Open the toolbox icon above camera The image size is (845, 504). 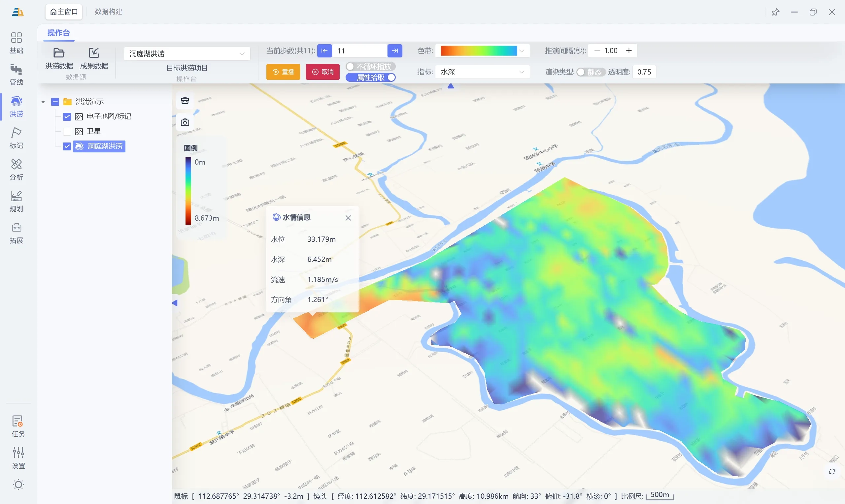[185, 101]
